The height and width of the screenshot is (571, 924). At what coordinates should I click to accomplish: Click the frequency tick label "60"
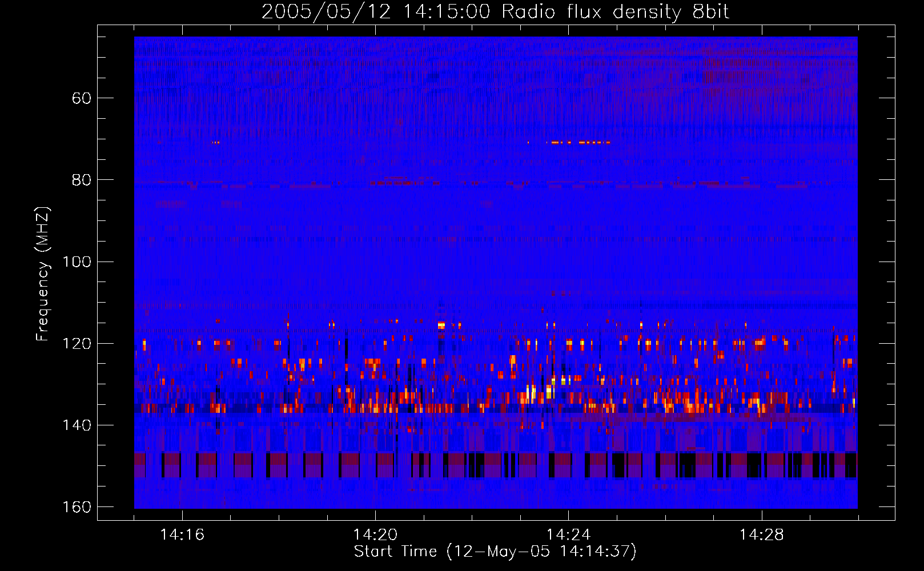[82, 98]
